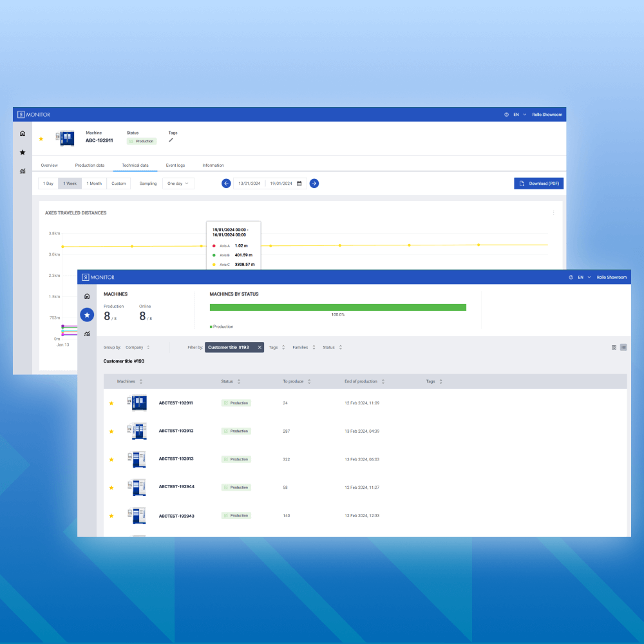
Task: Expand the Families filter dropdown
Action: click(303, 347)
